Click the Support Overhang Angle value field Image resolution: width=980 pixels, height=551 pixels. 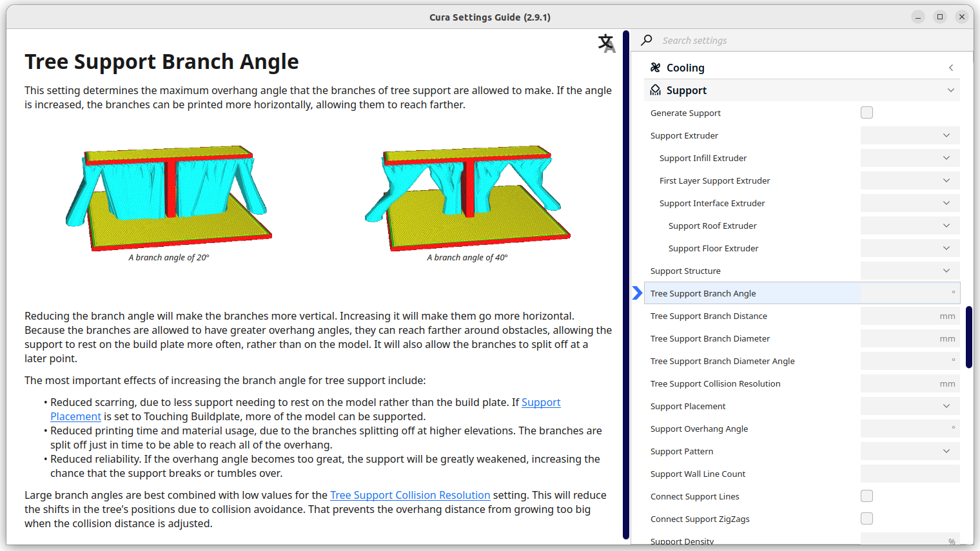tap(910, 429)
